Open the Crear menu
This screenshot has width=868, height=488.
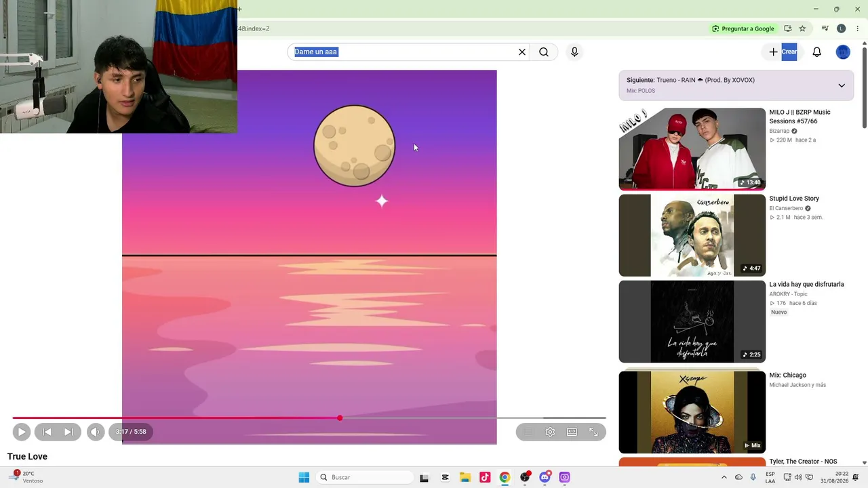[782, 52]
